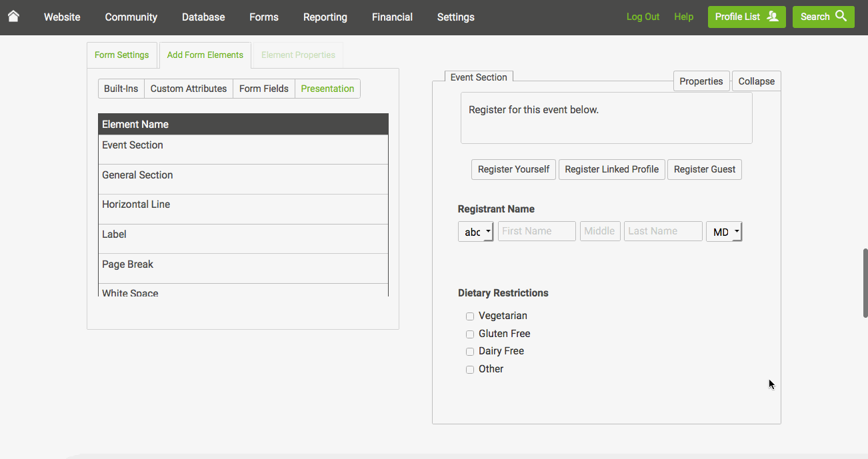
Task: Select the Other dietary restriction checkbox
Action: 470,369
